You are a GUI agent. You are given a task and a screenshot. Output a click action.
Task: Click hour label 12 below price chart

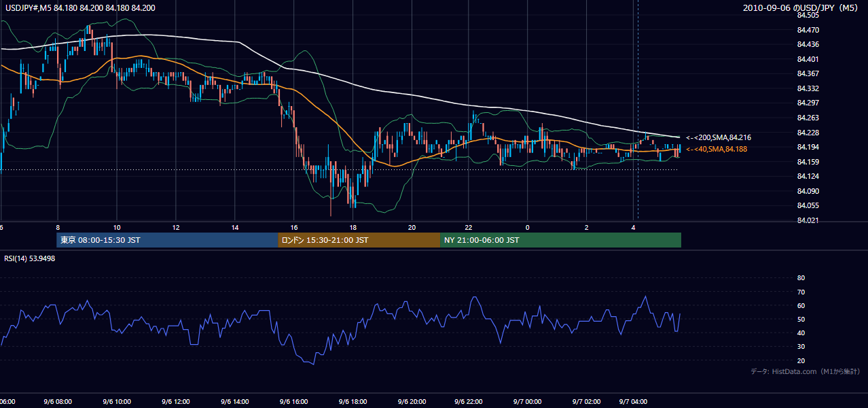click(176, 227)
